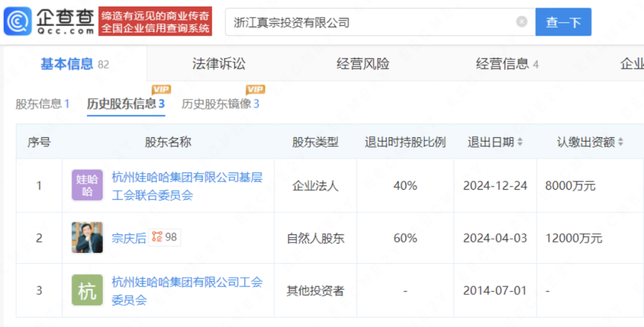Viewport: 644px width, 327px height.
Task: Click the 98 related-companies badge icon
Action: click(x=165, y=237)
